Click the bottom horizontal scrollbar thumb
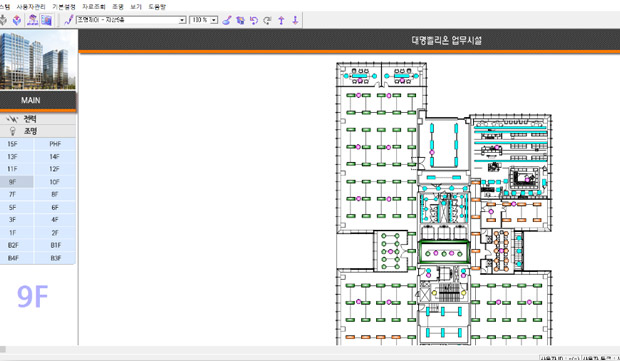 tap(3, 350)
